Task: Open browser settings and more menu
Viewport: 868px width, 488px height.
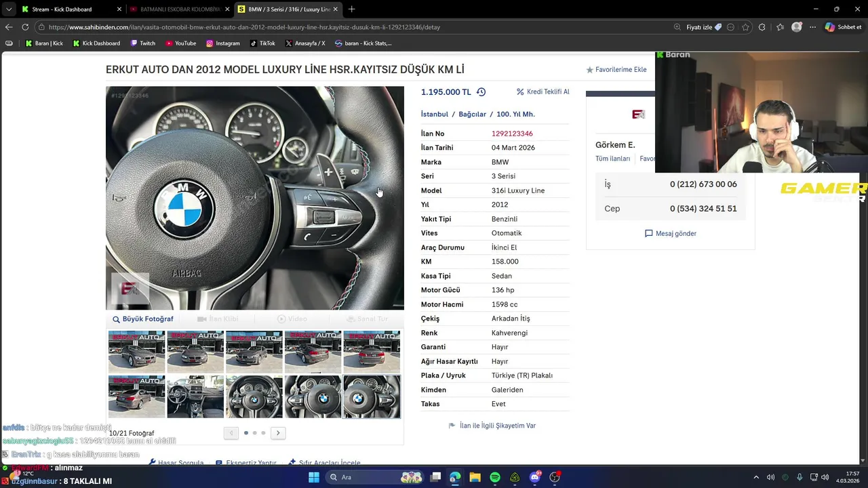Action: tap(812, 27)
